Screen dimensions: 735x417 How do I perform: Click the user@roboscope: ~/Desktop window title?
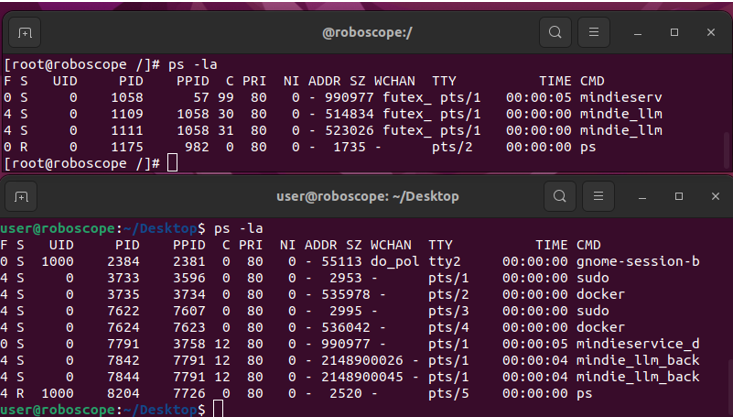[x=367, y=196]
